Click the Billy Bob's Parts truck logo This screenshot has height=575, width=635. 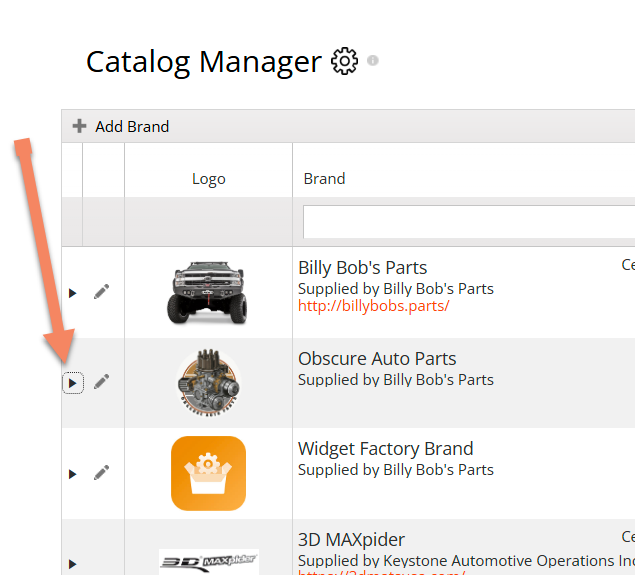tap(207, 293)
